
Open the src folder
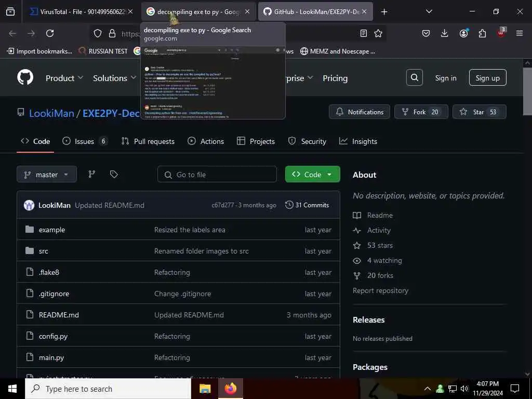tap(44, 251)
